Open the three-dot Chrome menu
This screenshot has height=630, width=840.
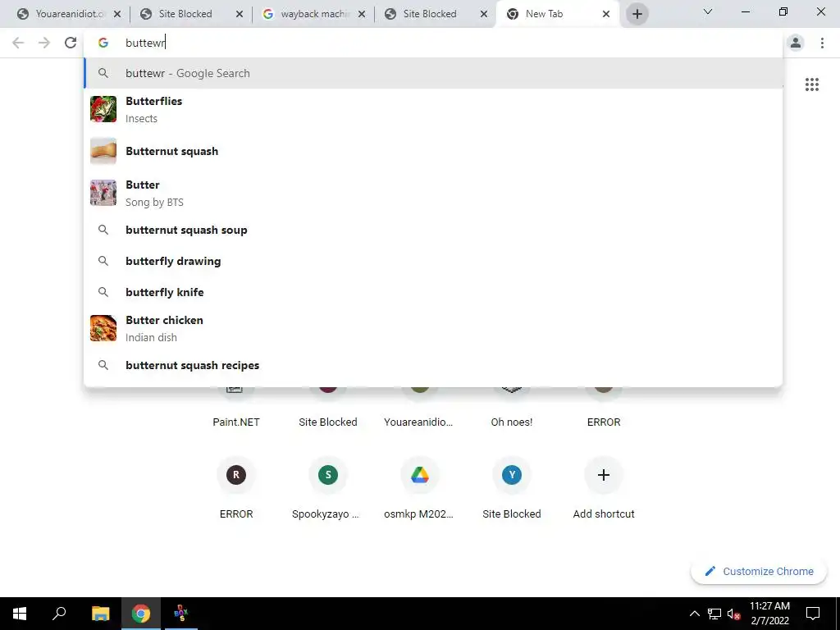[822, 43]
